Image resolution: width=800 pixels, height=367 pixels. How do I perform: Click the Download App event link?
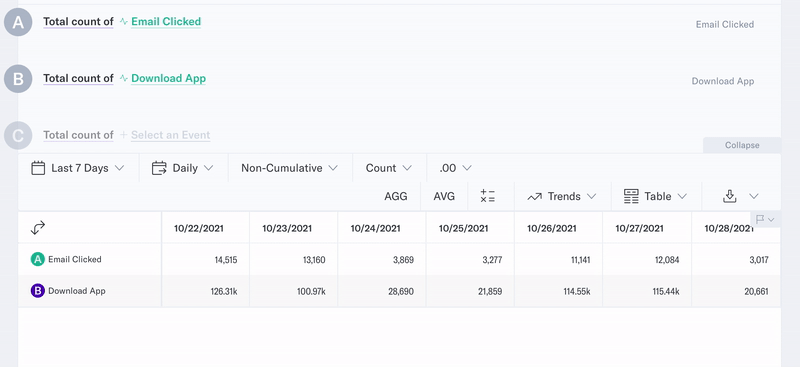pyautogui.click(x=168, y=78)
